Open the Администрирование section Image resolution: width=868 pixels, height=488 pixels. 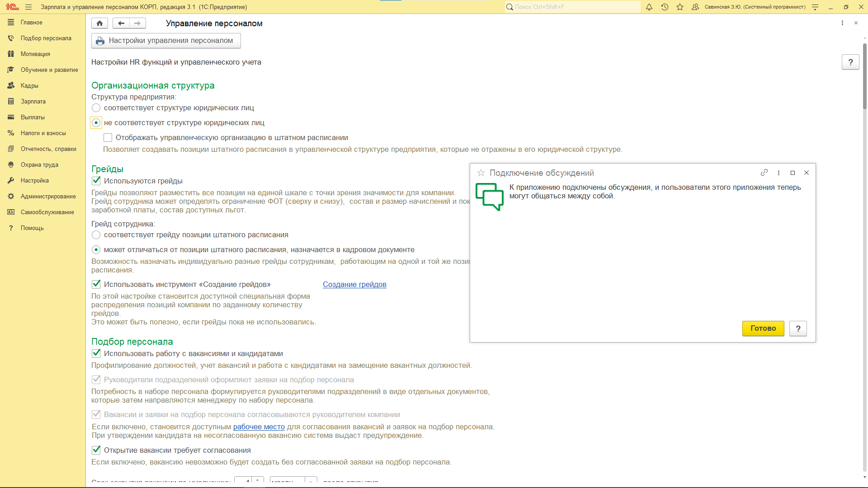48,196
